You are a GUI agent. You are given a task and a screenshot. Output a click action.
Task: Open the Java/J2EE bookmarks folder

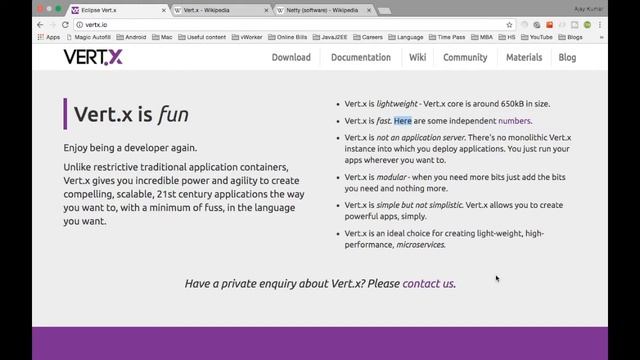pyautogui.click(x=330, y=37)
